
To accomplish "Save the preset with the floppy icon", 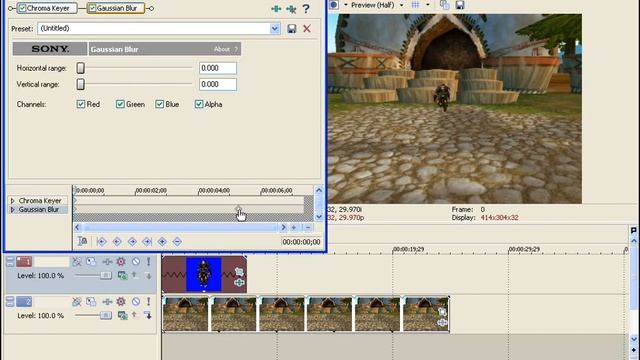I will point(291,29).
